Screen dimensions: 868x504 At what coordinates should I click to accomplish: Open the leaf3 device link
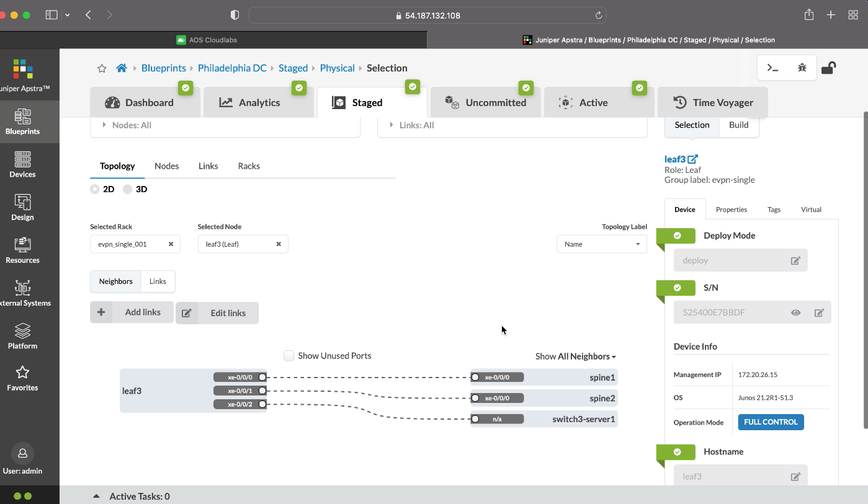click(675, 159)
